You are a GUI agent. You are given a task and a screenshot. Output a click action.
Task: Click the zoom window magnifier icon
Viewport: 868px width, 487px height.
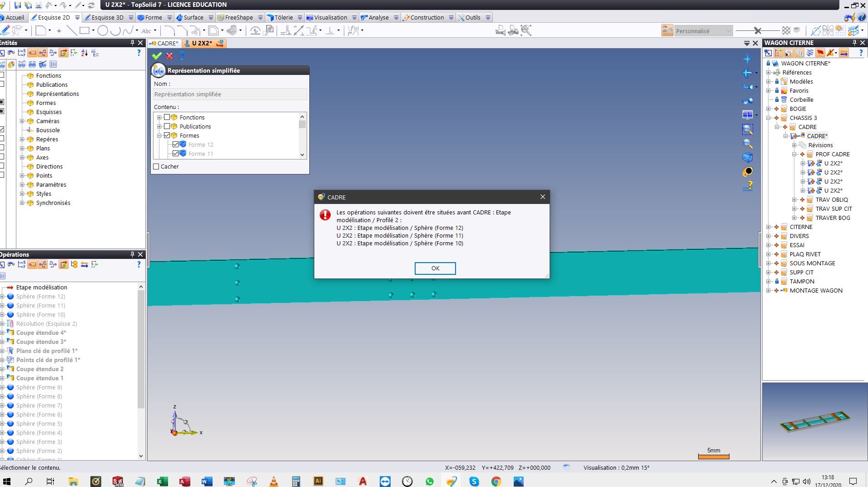[747, 129]
